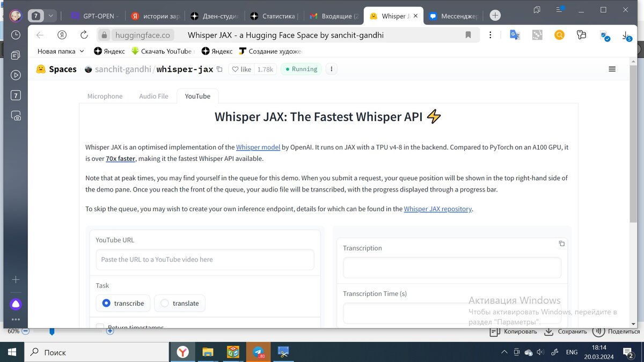Open the 70x faster link
Viewport: 644px width, 362px height.
coord(121,159)
